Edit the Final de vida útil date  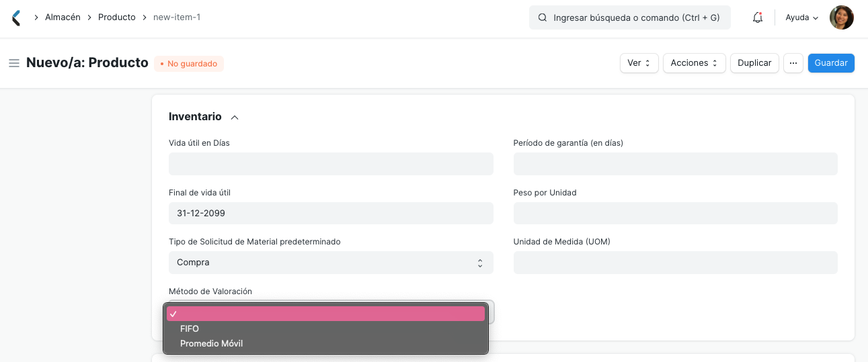[331, 213]
